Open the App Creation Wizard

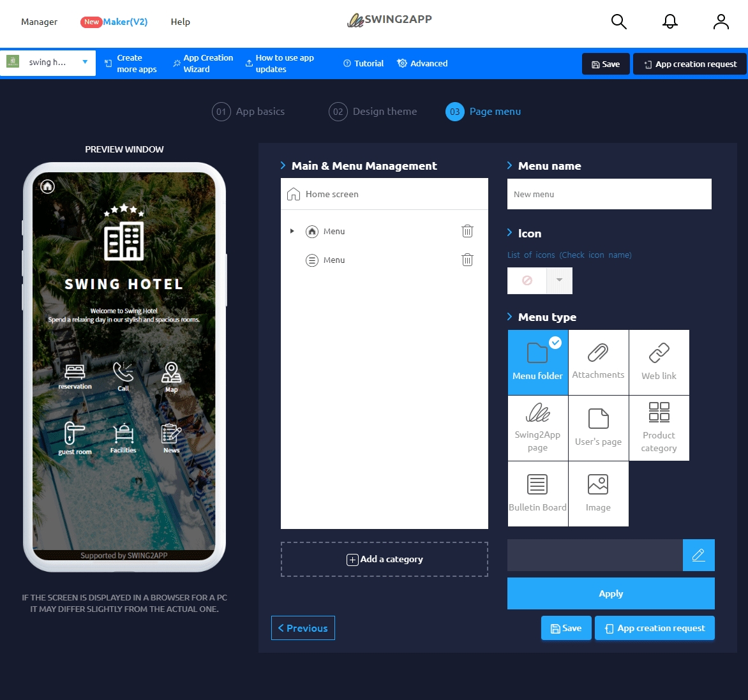coord(203,63)
